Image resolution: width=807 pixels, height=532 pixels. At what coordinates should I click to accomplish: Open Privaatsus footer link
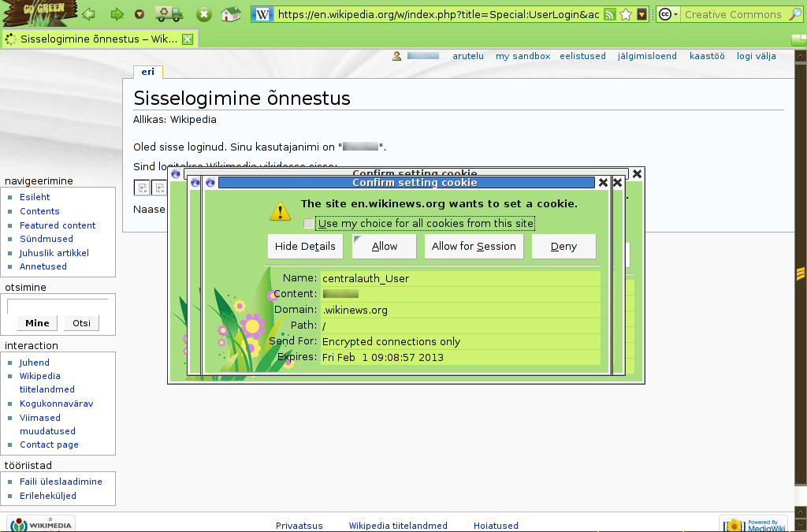299,526
